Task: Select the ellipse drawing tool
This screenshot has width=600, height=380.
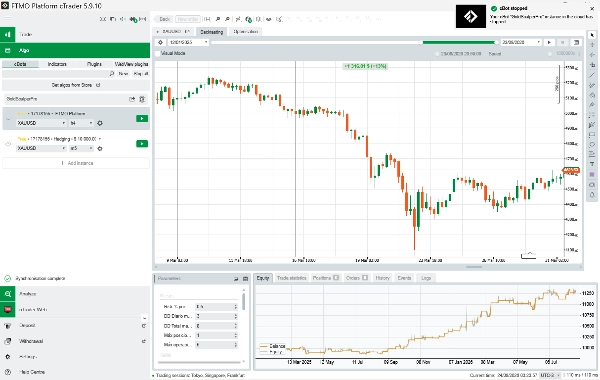Action: 592,145
